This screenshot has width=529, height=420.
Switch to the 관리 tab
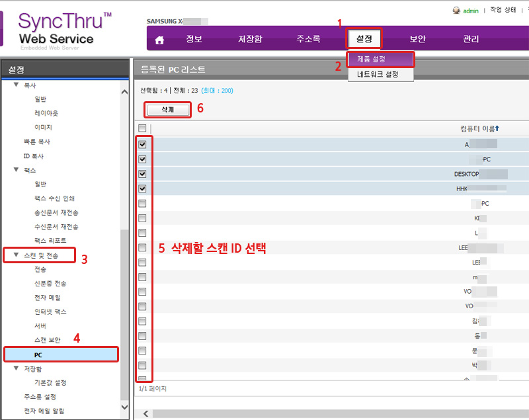[471, 38]
